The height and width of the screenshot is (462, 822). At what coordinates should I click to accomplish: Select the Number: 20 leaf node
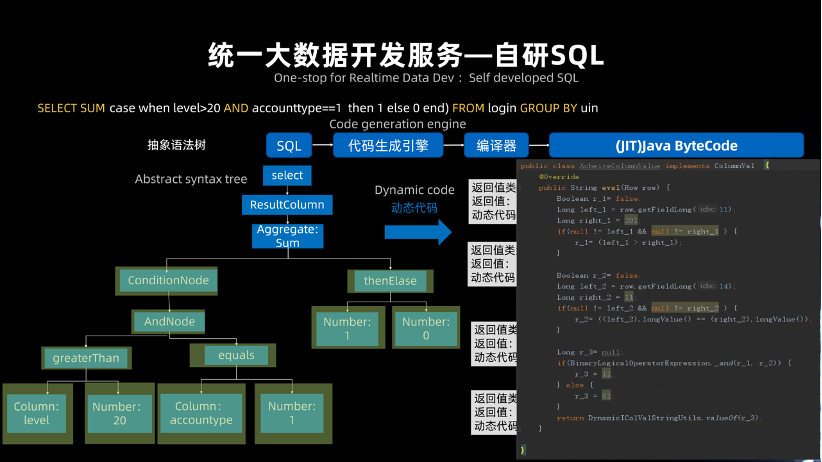(120, 413)
